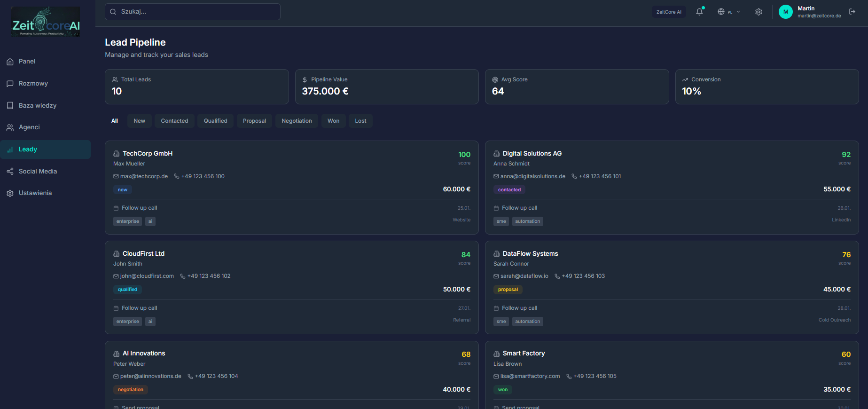Filter leads by New status
This screenshot has width=868, height=409.
(x=139, y=121)
